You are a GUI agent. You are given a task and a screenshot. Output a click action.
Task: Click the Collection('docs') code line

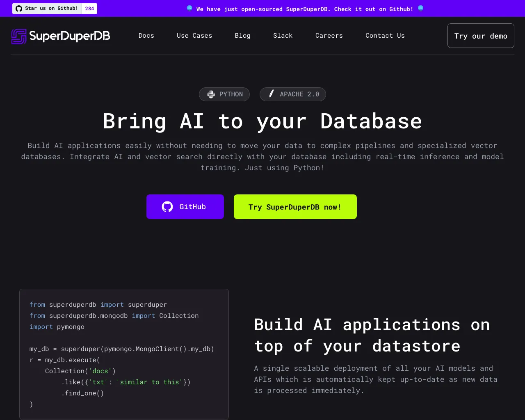point(80,371)
